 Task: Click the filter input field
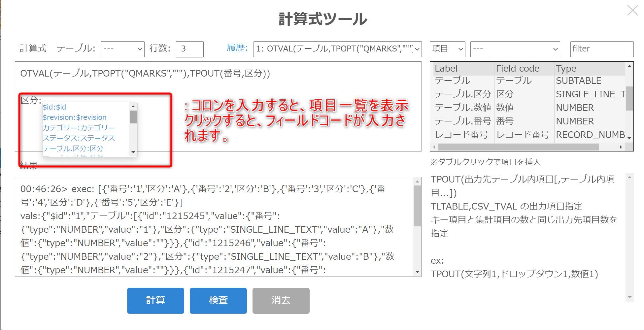[x=602, y=49]
